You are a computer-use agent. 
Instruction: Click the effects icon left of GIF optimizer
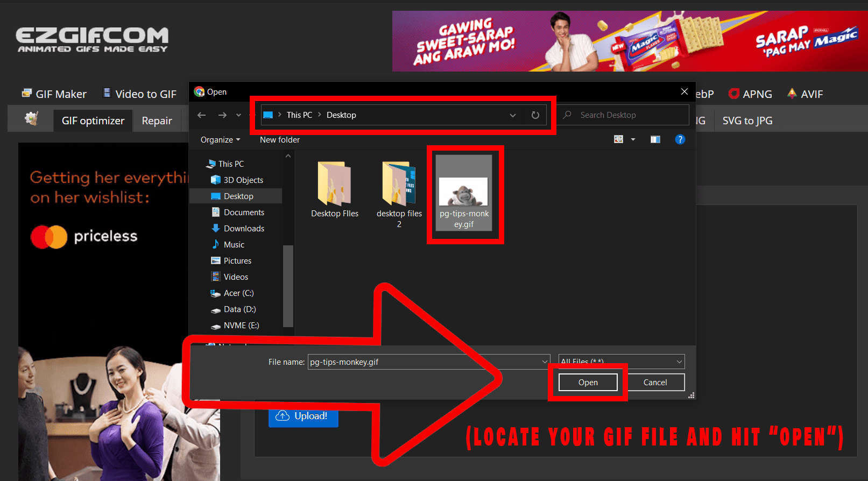click(31, 119)
